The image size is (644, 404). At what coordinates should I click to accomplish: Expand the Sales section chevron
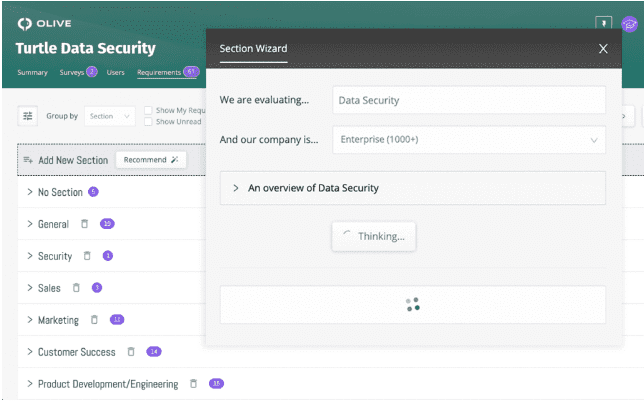tap(30, 288)
